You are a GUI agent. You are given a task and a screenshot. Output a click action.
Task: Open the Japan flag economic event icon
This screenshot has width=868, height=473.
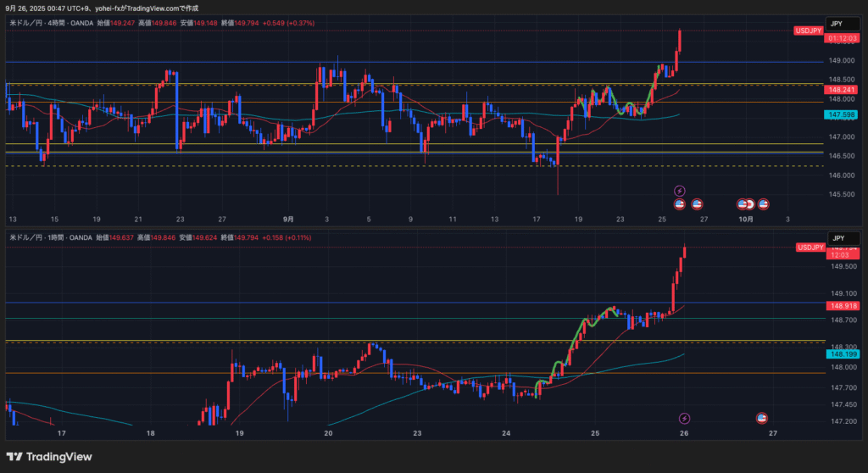point(750,204)
